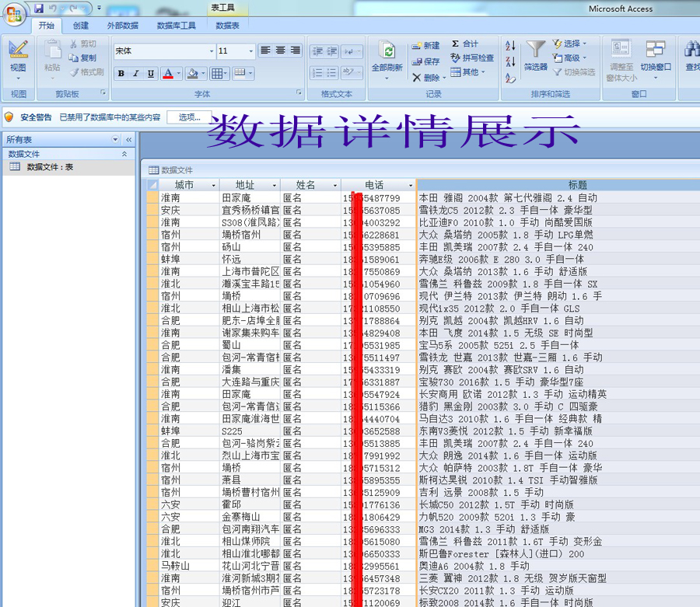
Task: Cut selection with 剪切
Action: click(x=83, y=44)
